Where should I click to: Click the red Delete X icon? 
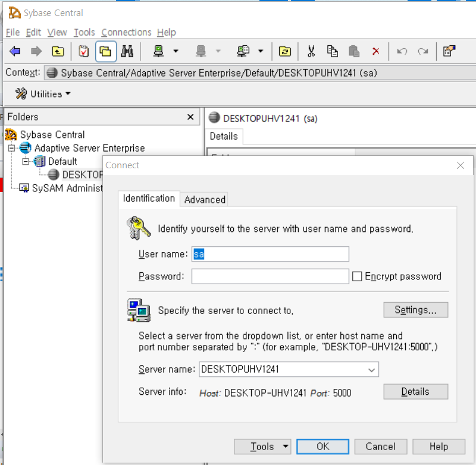tap(376, 51)
